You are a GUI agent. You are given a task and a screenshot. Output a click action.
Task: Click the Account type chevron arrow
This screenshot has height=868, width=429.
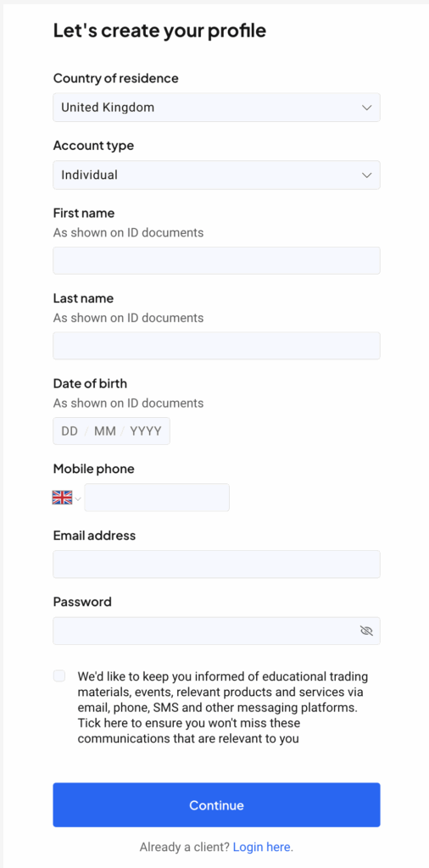point(366,175)
